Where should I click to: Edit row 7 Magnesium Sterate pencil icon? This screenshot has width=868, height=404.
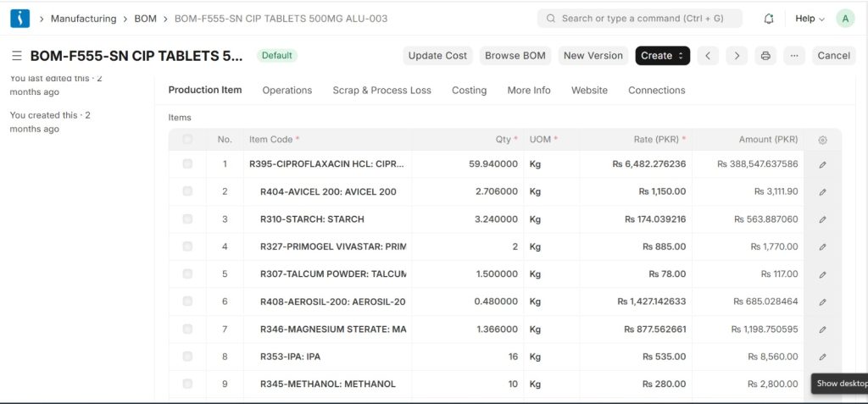[822, 329]
